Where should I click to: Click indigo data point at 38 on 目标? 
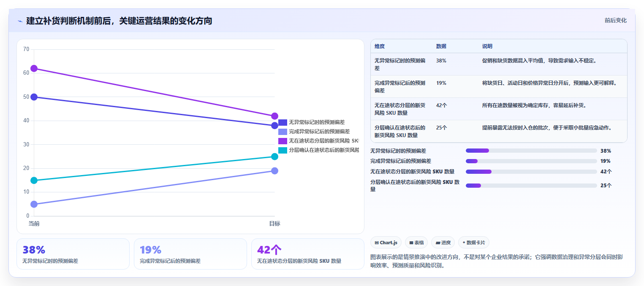[x=274, y=125]
